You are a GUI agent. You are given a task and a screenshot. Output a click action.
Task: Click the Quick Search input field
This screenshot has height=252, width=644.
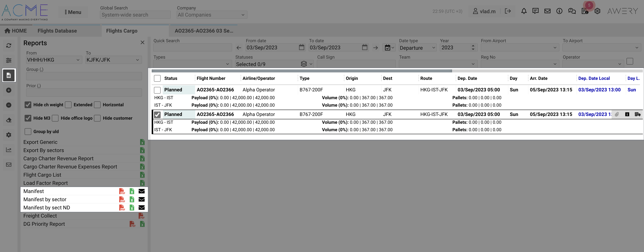(x=192, y=47)
